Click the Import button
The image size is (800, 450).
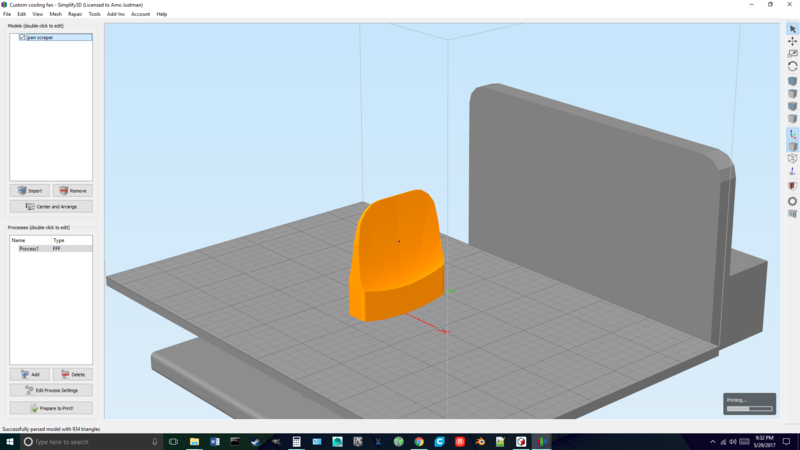point(30,191)
